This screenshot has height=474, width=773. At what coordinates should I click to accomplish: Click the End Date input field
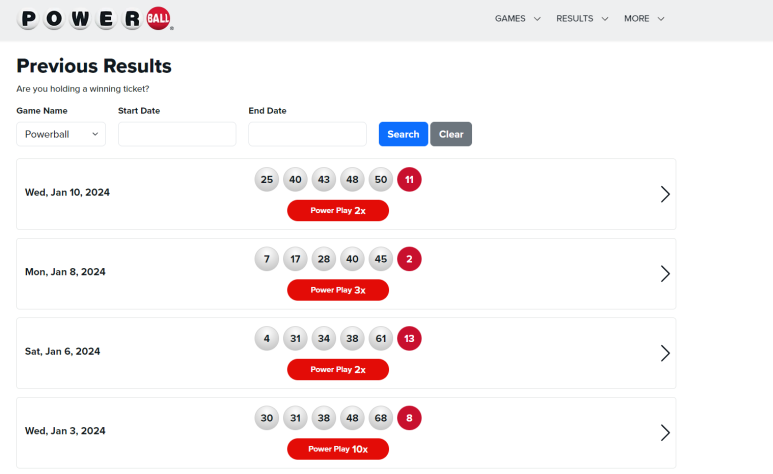[x=307, y=134]
